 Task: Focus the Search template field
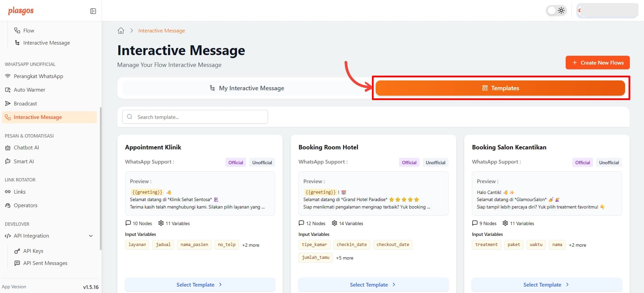[195, 117]
